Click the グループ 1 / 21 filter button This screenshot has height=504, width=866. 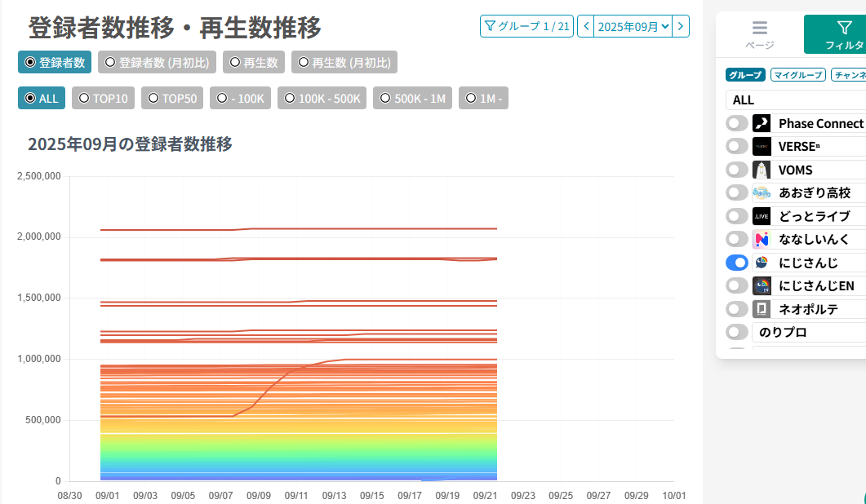coord(526,26)
